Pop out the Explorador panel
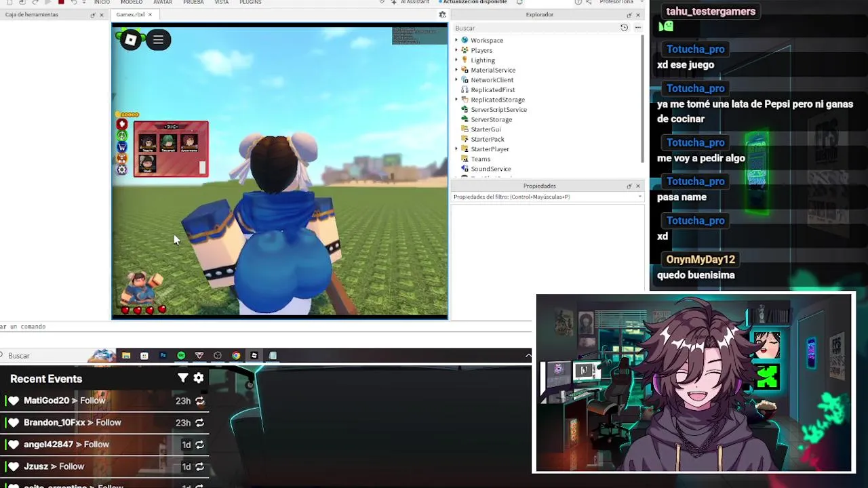 (629, 15)
